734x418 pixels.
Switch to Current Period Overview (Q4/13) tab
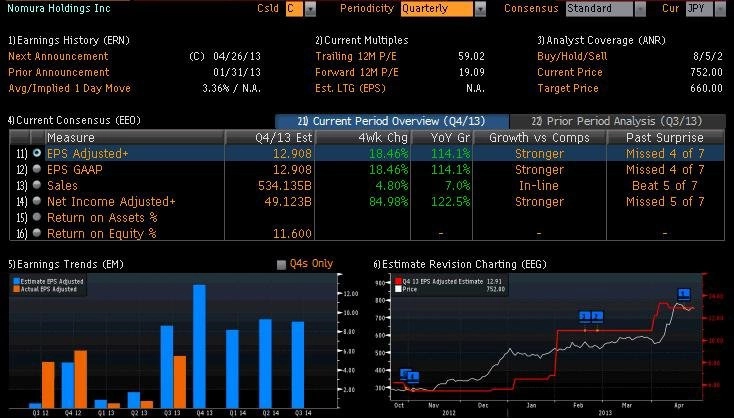coord(392,121)
